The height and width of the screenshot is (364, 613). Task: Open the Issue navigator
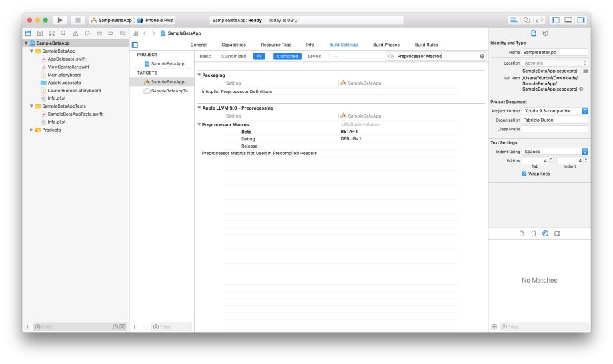(x=75, y=33)
